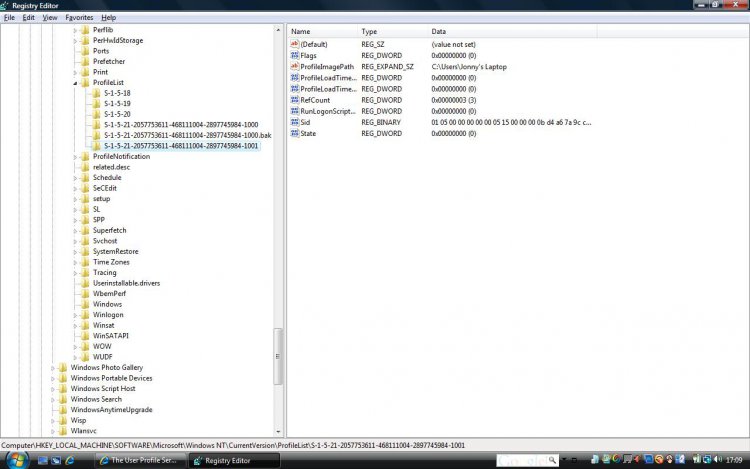The height and width of the screenshot is (469, 750).
Task: Click the (Default) string value icon
Action: [295, 44]
